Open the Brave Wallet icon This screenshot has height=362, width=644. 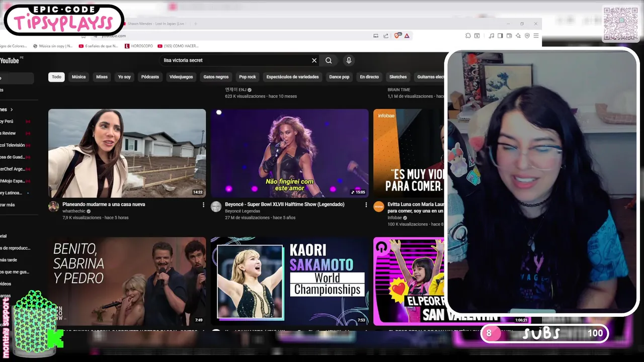pyautogui.click(x=509, y=36)
